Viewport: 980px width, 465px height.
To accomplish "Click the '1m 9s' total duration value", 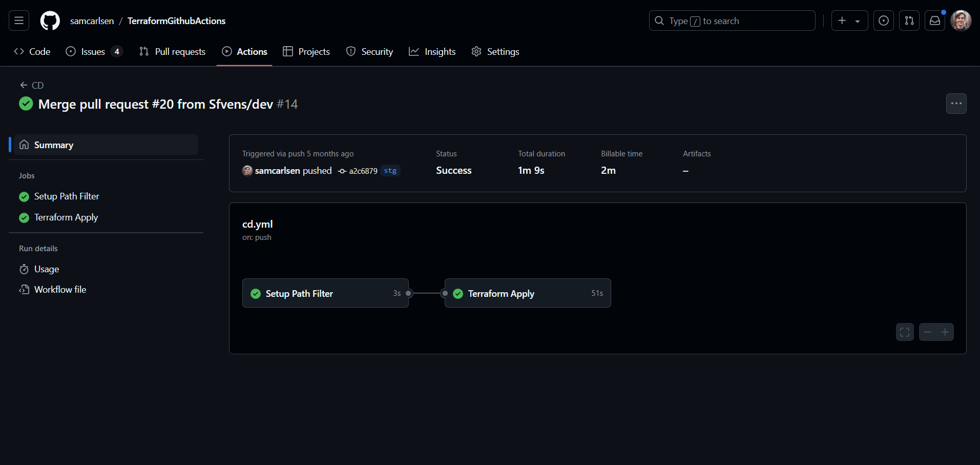I will 531,171.
